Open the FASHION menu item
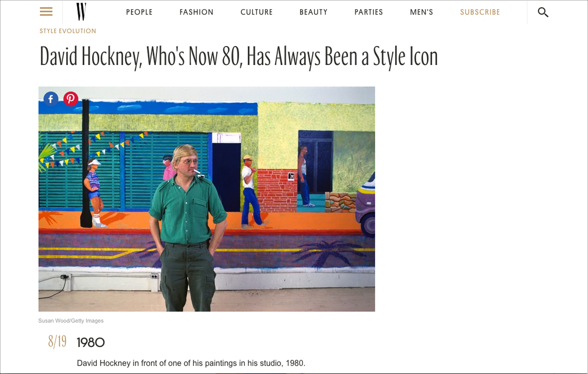The image size is (588, 374). [x=196, y=12]
